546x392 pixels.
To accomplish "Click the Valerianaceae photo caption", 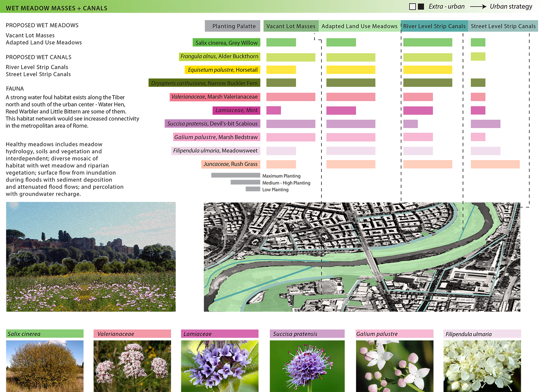I will (132, 334).
